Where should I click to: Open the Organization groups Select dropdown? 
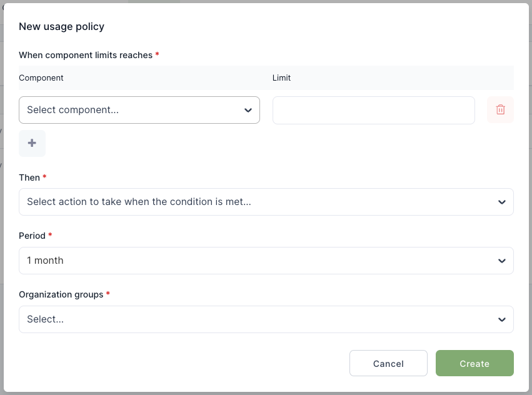(x=256, y=319)
